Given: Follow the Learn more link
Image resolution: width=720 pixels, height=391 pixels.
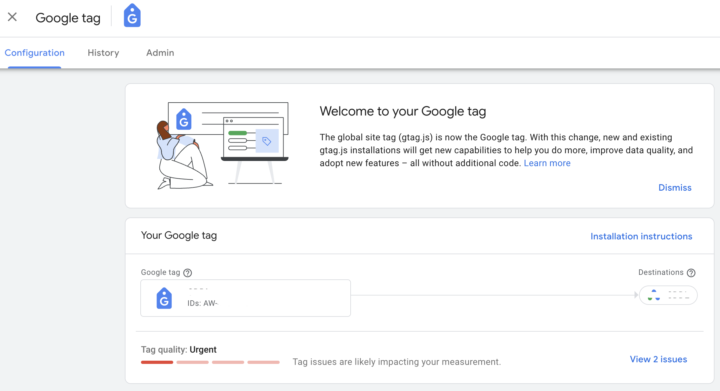Looking at the screenshot, I should coord(547,163).
